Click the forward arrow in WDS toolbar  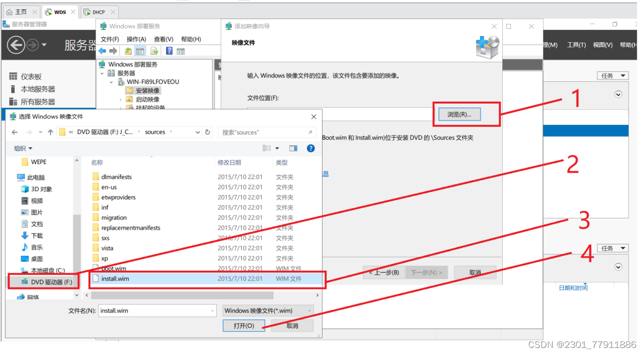pyautogui.click(x=113, y=51)
